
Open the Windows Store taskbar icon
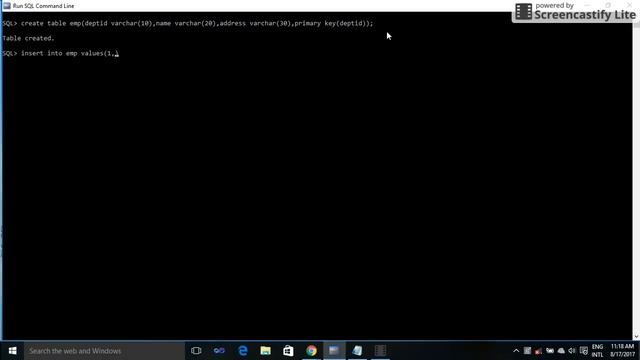(x=288, y=351)
